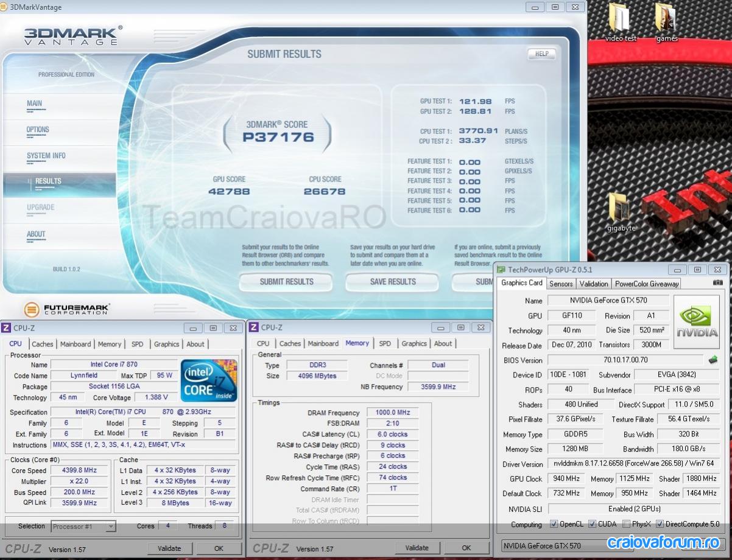Click the SAVE RESULTS button

(393, 282)
